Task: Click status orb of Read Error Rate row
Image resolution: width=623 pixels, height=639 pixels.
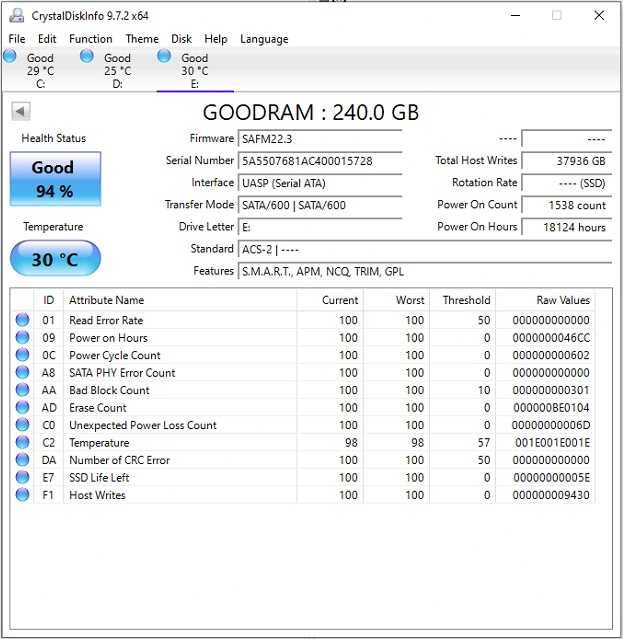Action: pyautogui.click(x=22, y=320)
